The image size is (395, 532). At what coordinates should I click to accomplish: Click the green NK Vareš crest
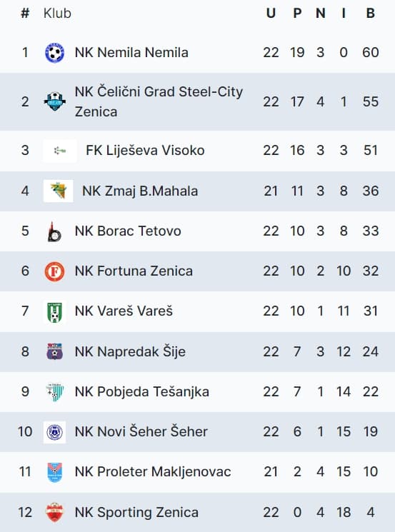54,311
